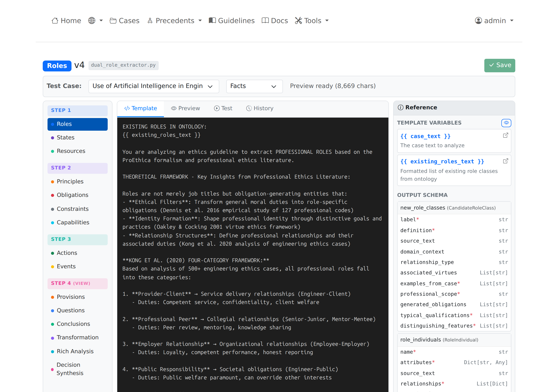Click the distinguishing_features schema field row
The image size is (558, 392).
(x=454, y=326)
